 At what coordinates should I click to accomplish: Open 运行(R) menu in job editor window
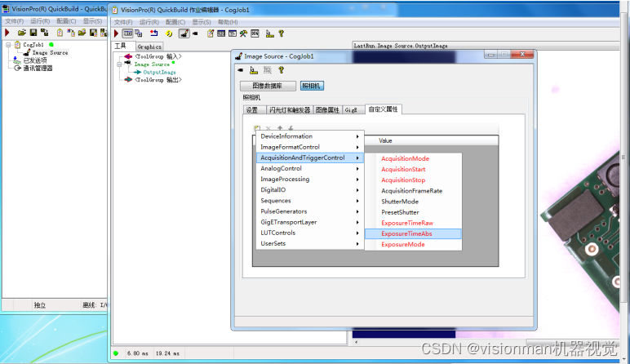coord(149,22)
